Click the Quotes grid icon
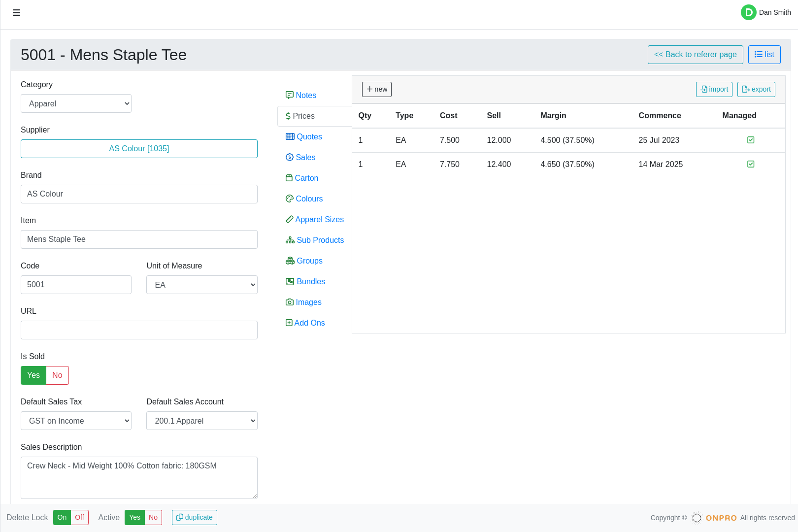The width and height of the screenshot is (798, 532). tap(290, 136)
